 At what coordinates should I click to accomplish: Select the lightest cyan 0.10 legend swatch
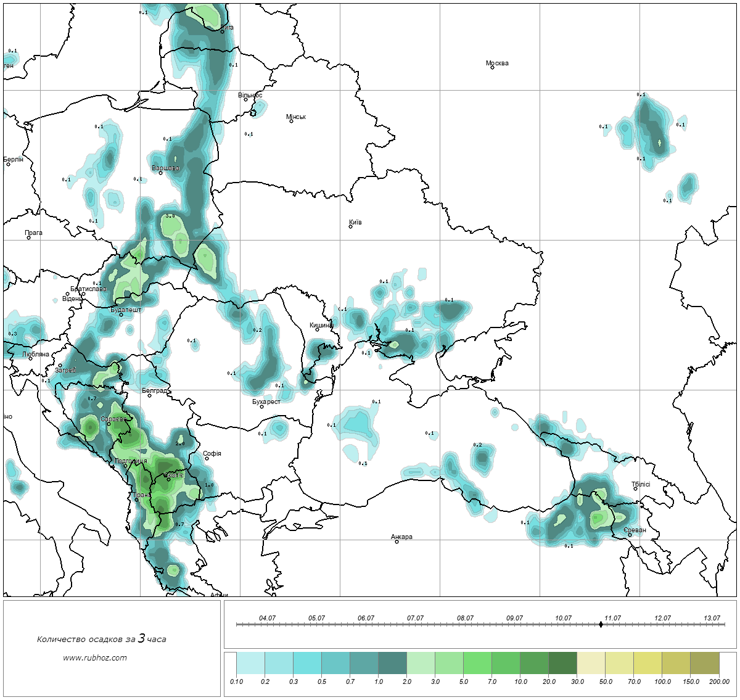click(250, 664)
